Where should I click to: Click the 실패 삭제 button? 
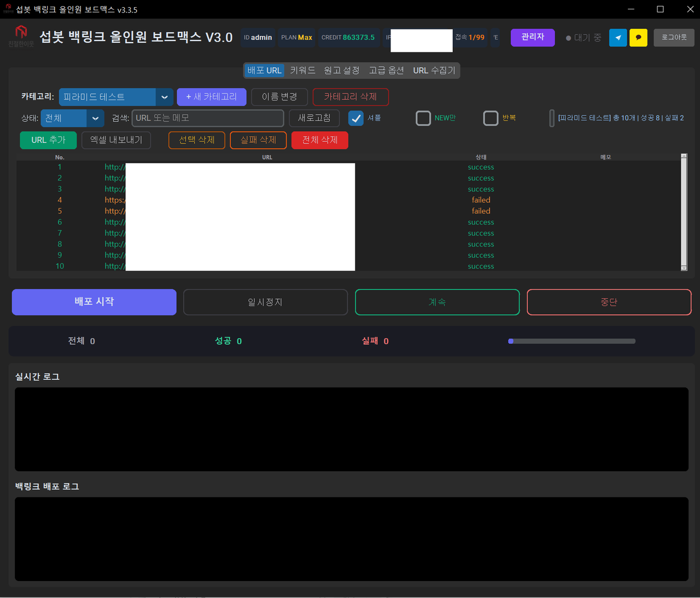click(258, 140)
